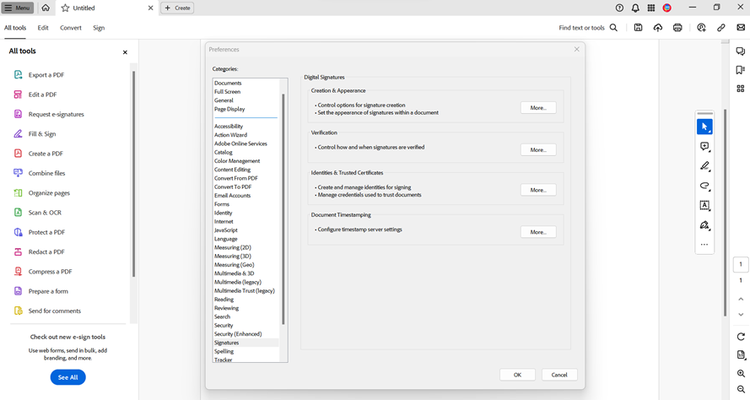Select the arrow selection tool in quick toolbar

[x=705, y=127]
